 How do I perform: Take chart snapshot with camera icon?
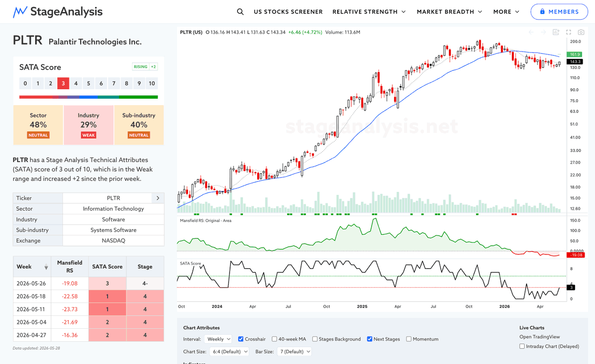point(581,32)
